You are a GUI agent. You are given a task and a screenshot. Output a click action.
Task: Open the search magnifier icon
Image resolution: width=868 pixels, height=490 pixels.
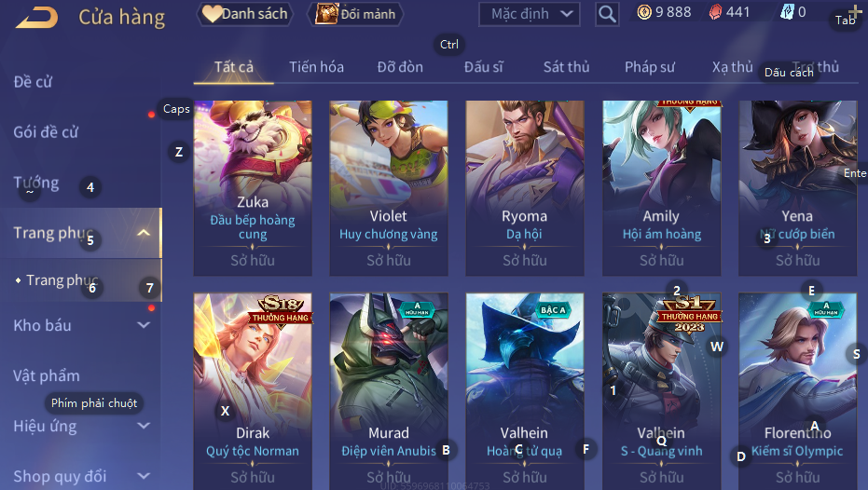coord(607,14)
